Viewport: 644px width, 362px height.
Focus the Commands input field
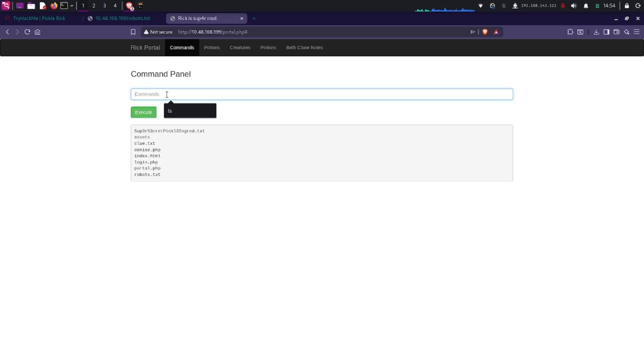coord(322,94)
